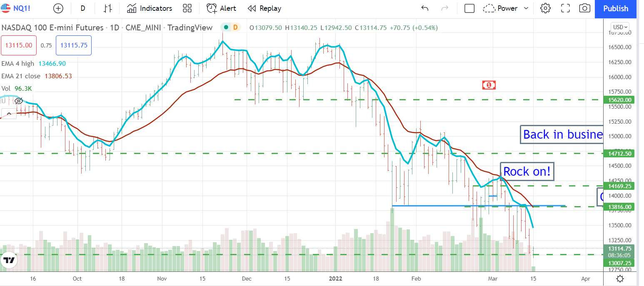Expand the Power layout dropdown arrow

click(x=526, y=8)
